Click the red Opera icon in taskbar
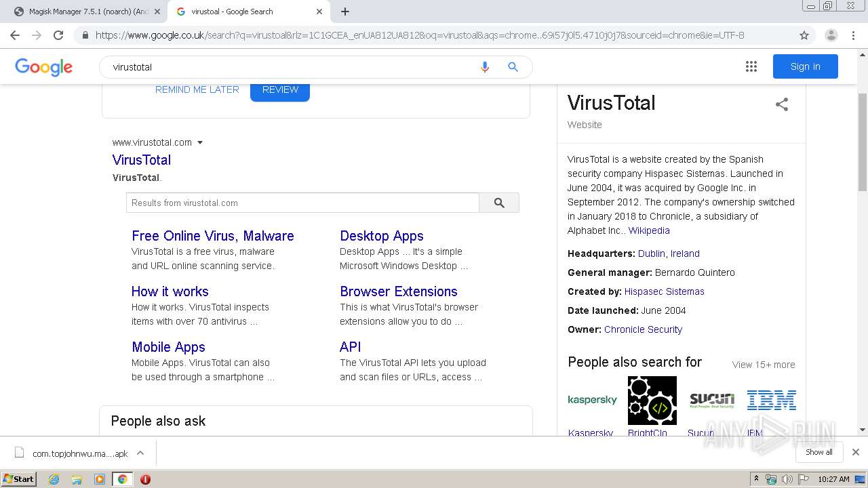This screenshot has height=488, width=868. [x=145, y=479]
